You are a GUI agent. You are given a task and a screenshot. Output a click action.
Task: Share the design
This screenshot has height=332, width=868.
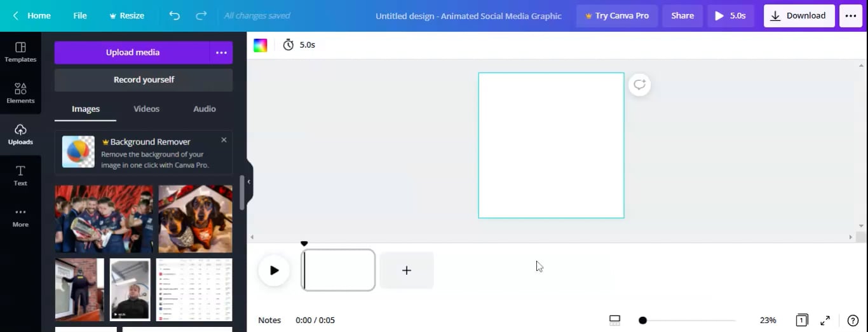[x=682, y=16]
